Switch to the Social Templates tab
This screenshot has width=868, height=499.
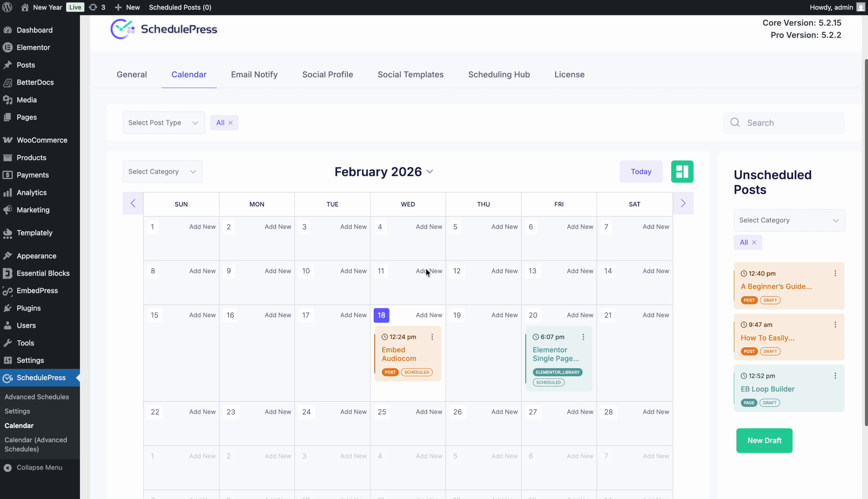pyautogui.click(x=410, y=74)
